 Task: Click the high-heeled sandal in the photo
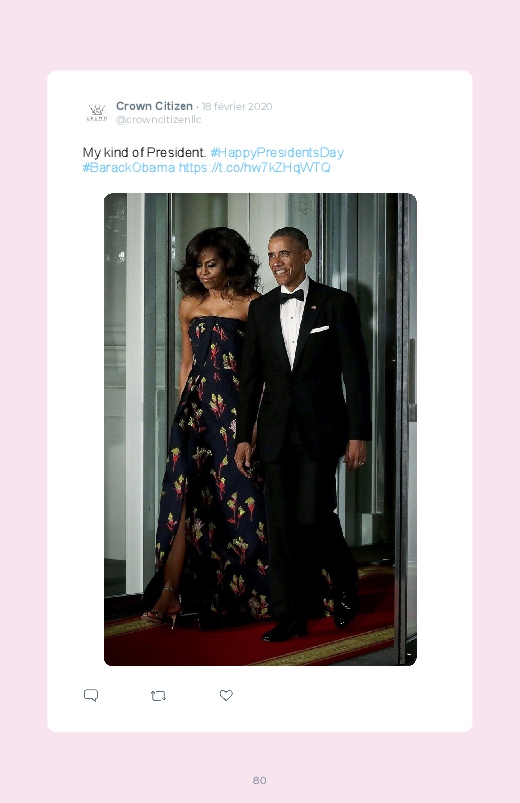(x=162, y=609)
